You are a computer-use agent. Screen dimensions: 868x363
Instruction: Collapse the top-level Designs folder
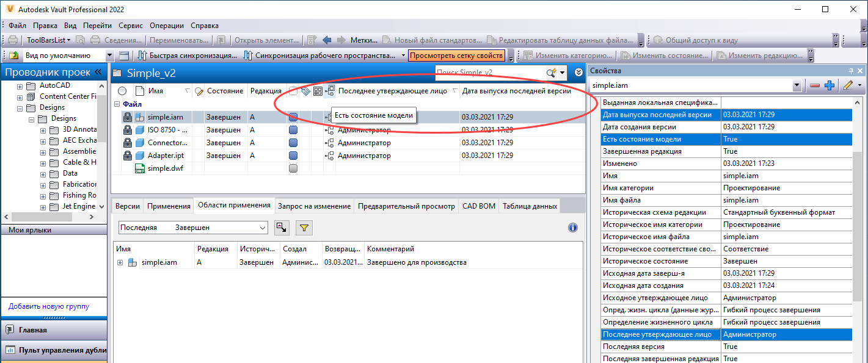coord(20,107)
